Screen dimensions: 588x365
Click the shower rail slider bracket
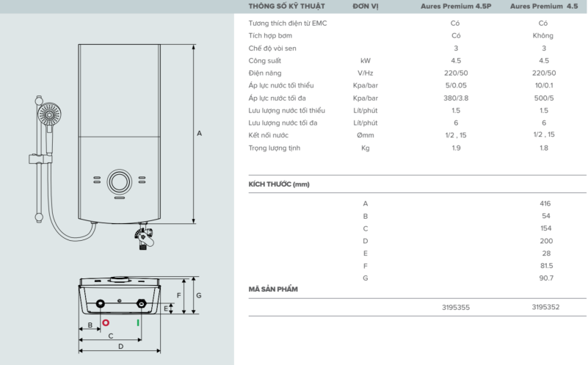pyautogui.click(x=36, y=158)
